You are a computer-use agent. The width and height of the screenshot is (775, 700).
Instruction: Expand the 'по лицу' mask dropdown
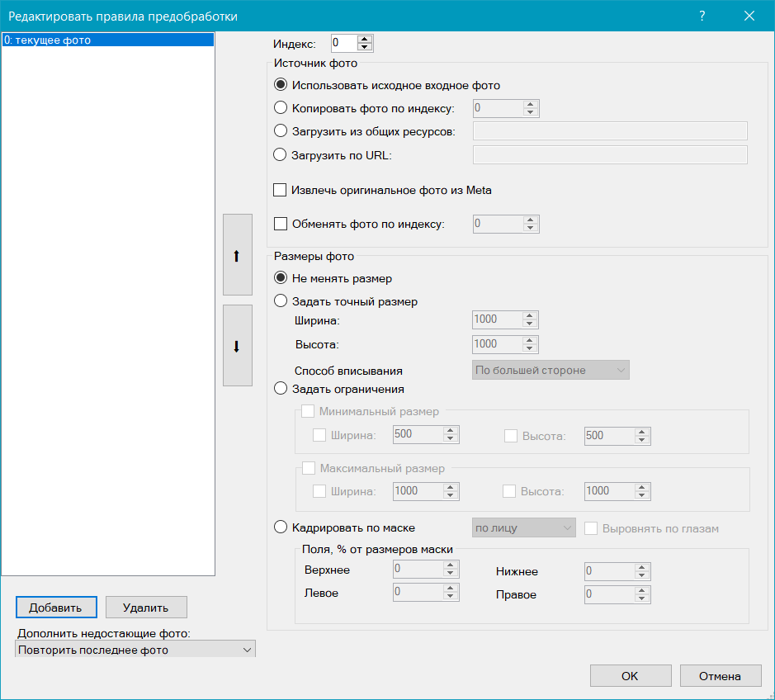523,527
